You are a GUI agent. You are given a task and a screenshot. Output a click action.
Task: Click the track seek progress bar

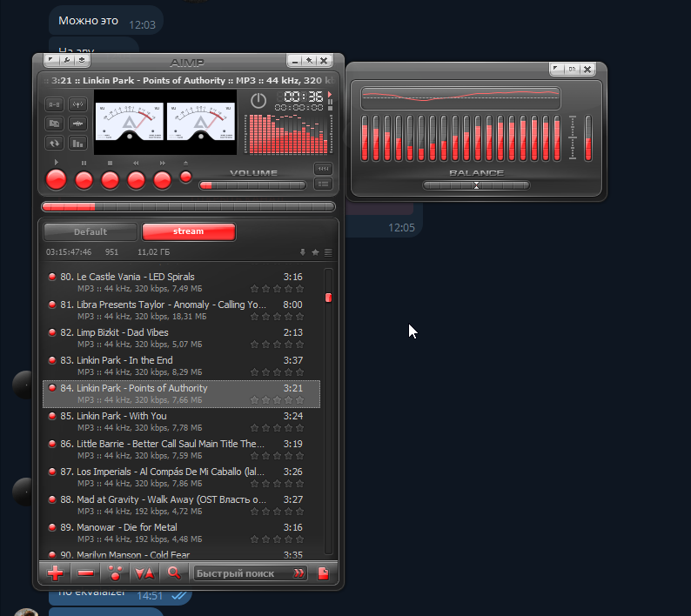pyautogui.click(x=188, y=207)
